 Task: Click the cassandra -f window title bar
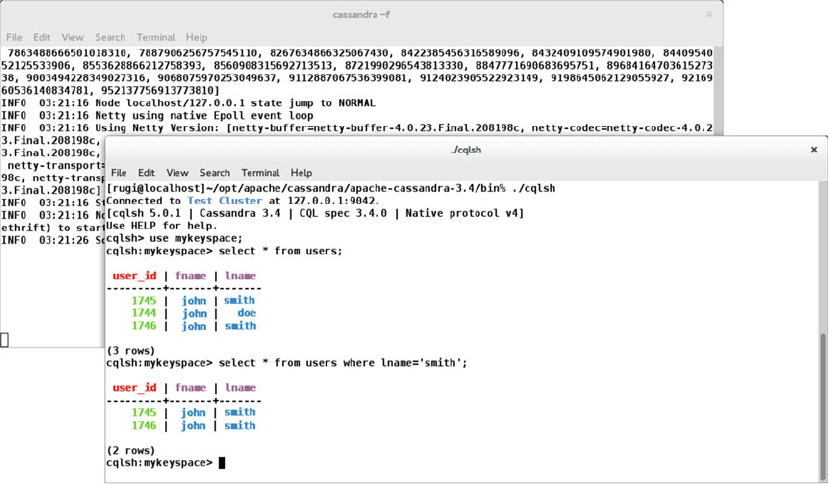click(x=361, y=15)
